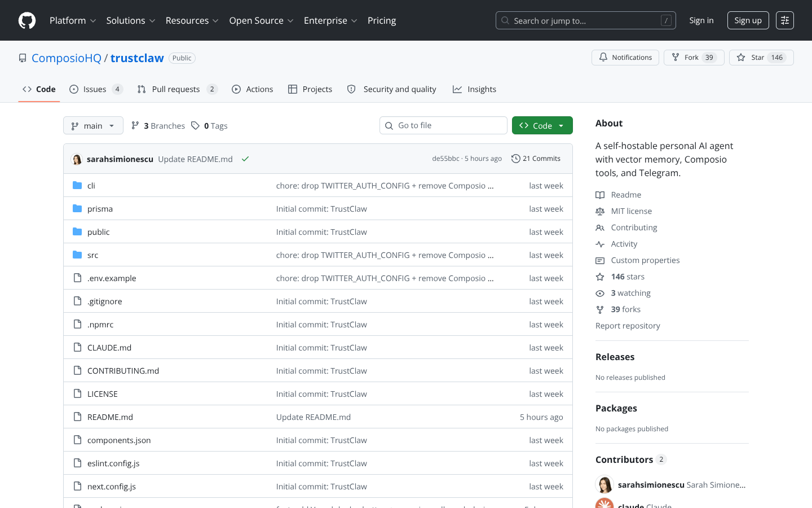Open the Releases heading link

click(x=615, y=357)
